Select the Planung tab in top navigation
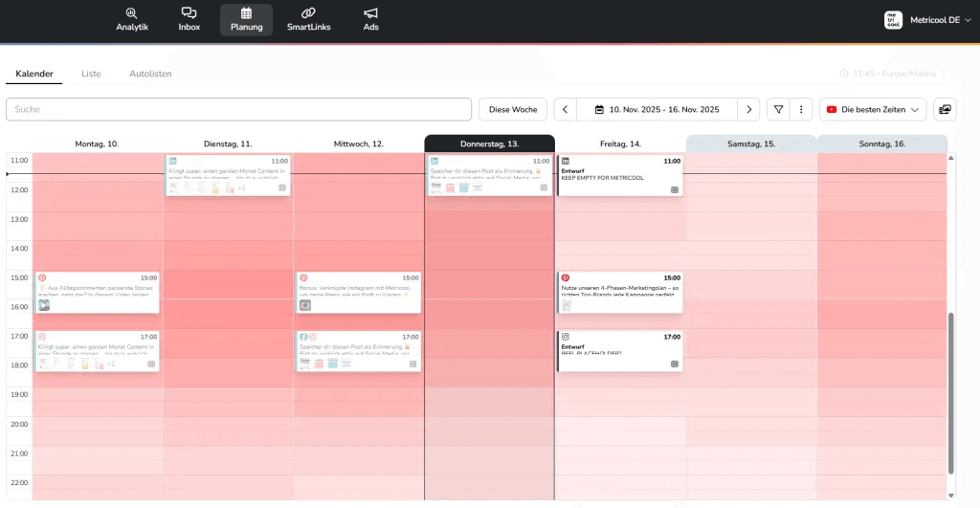 coord(246,19)
